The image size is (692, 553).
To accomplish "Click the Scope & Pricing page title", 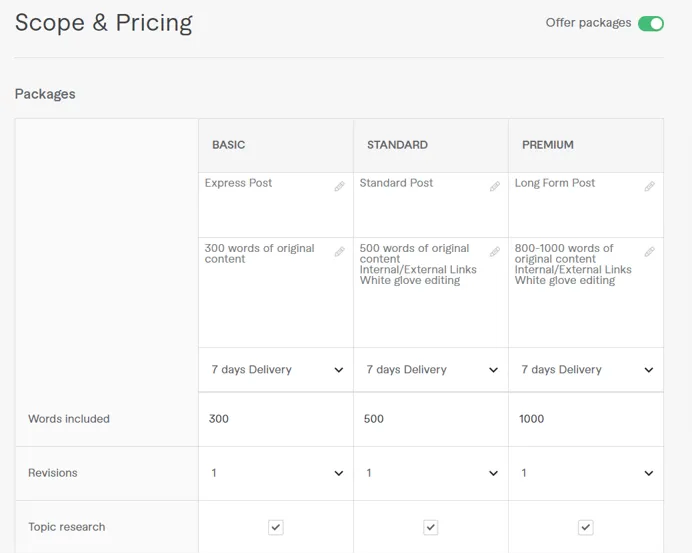I will click(x=104, y=23).
